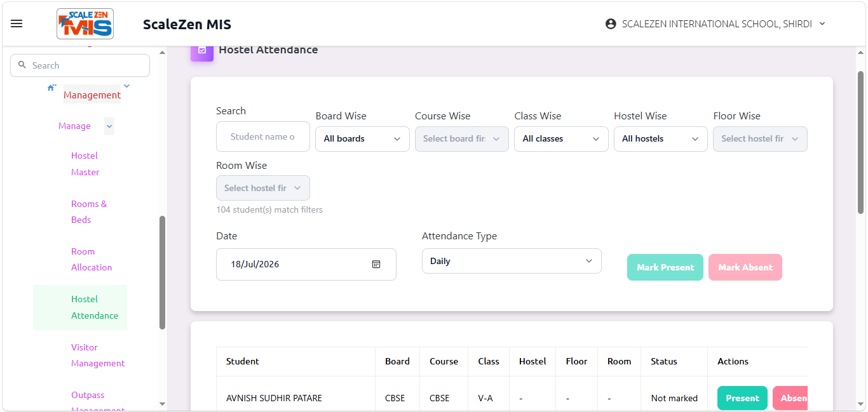Click the Course column header
Screen dimensions: 868x412
pos(444,361)
